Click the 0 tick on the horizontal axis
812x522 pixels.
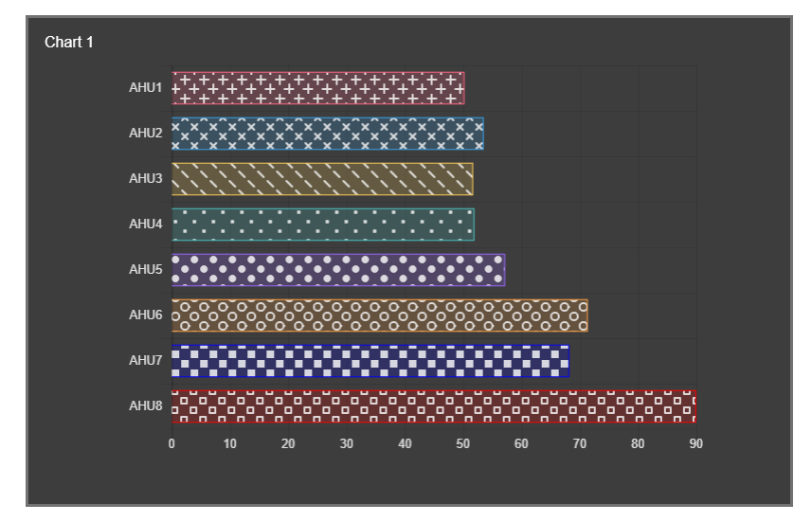pyautogui.click(x=171, y=443)
